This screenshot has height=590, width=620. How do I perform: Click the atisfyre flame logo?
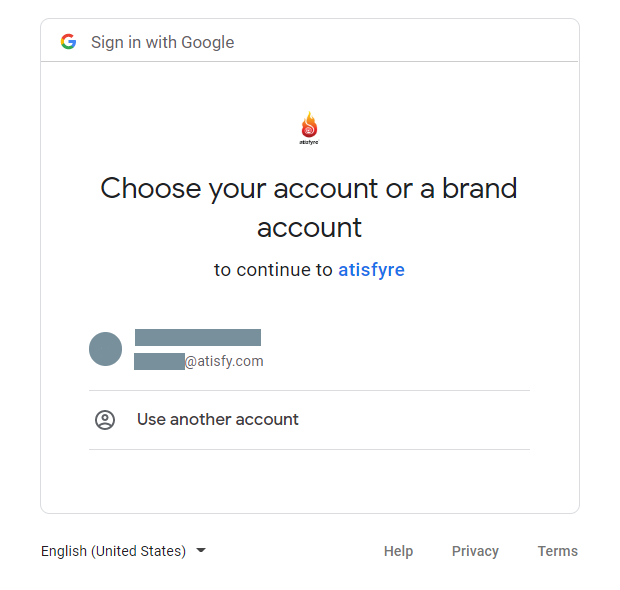point(309,125)
